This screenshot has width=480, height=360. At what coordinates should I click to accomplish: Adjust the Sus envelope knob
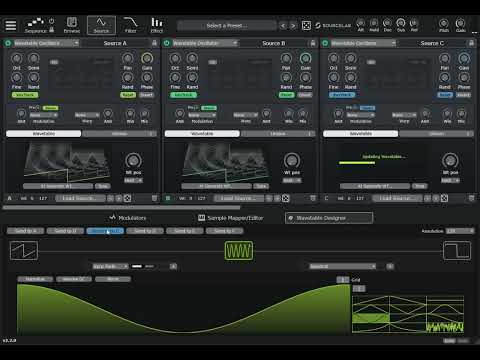tap(401, 23)
